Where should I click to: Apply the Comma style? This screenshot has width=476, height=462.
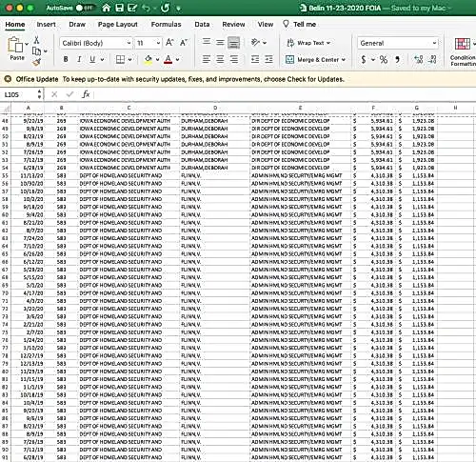397,59
